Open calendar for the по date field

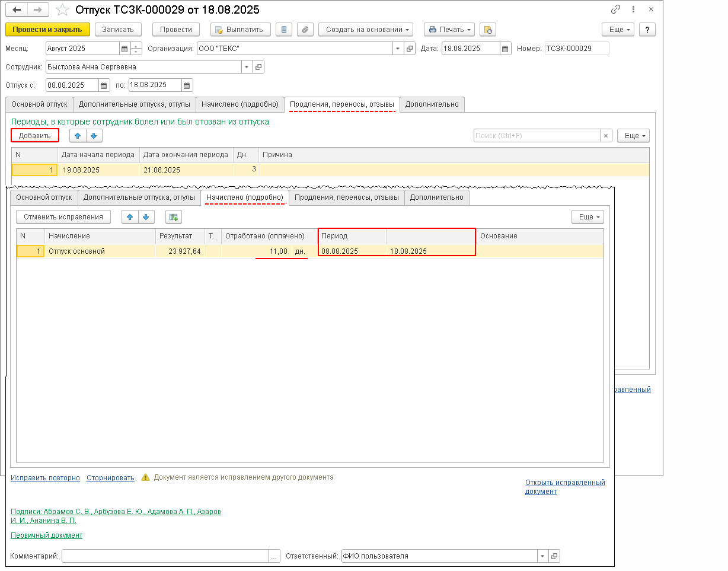pos(187,85)
